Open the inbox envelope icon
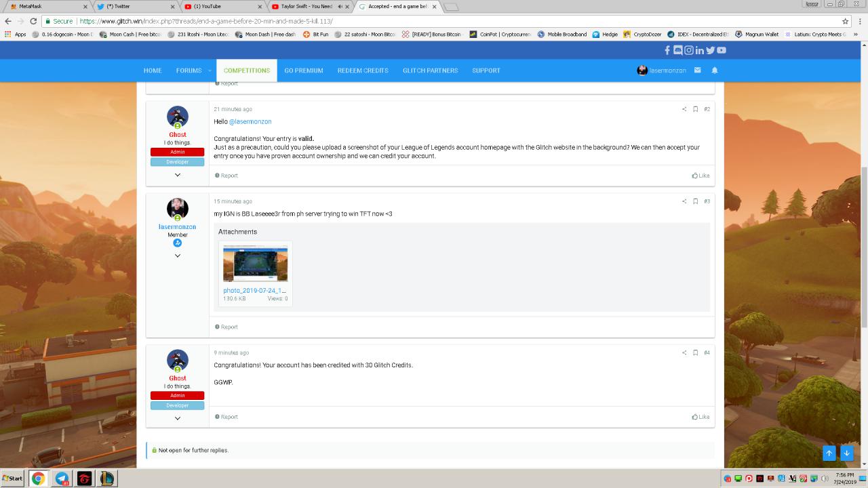The height and width of the screenshot is (488, 868). point(697,70)
